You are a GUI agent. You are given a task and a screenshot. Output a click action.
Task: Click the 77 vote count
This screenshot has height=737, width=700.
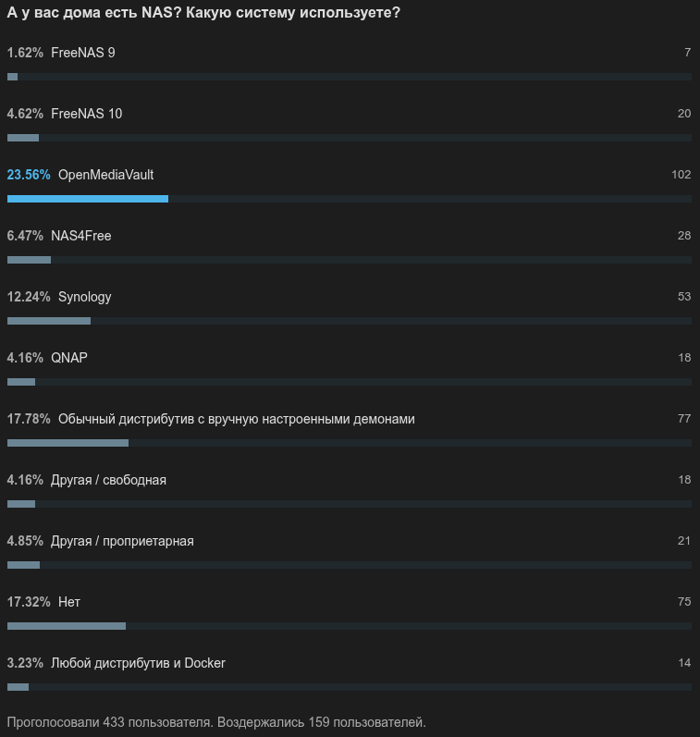click(x=684, y=419)
